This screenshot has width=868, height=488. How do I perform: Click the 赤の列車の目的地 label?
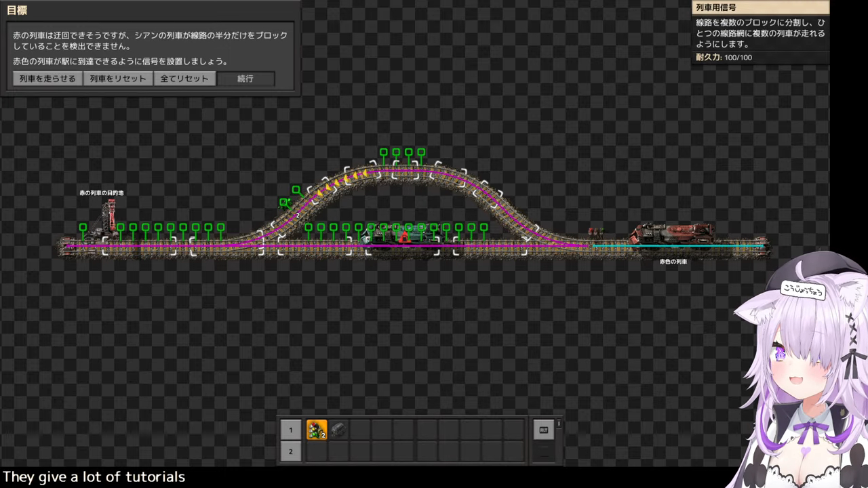[102, 193]
